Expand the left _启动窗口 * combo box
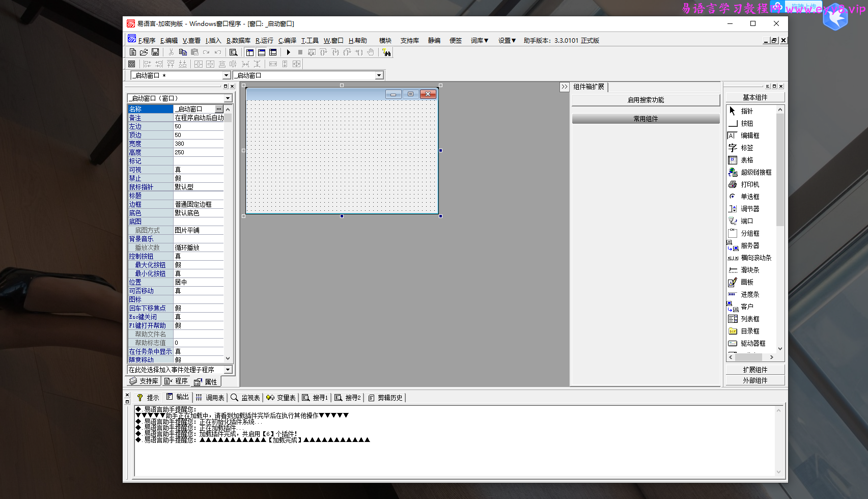 click(x=227, y=75)
